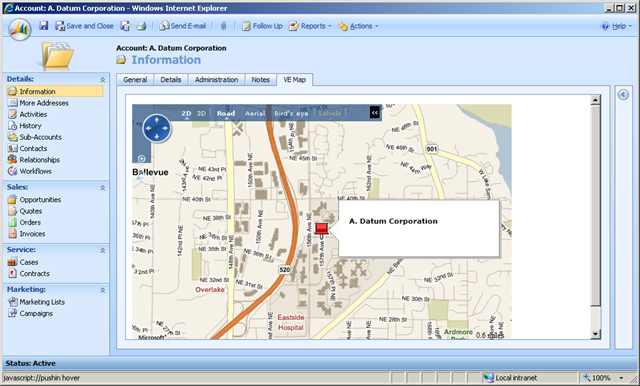The height and width of the screenshot is (386, 640).
Task: Toggle map Labels option
Action: click(x=330, y=113)
